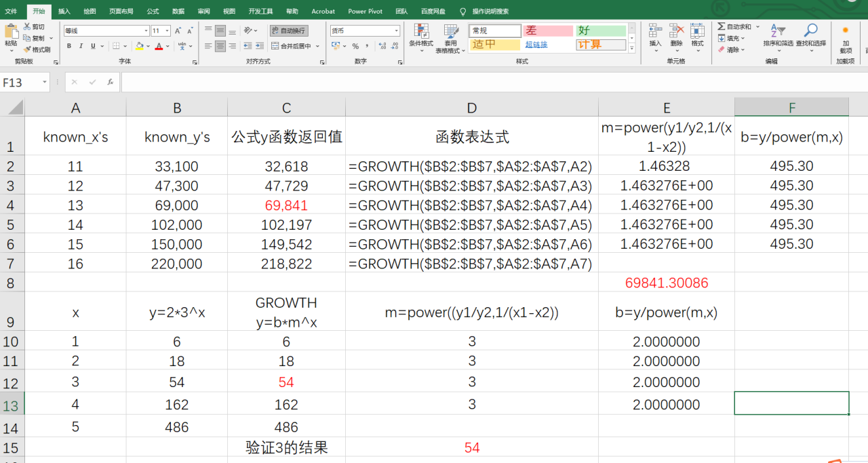The width and height of the screenshot is (868, 463).
Task: Toggle bold formatting (B)
Action: pyautogui.click(x=69, y=46)
